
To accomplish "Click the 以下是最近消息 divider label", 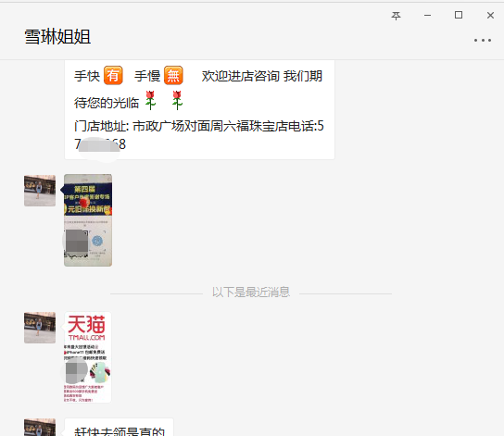I will (251, 293).
